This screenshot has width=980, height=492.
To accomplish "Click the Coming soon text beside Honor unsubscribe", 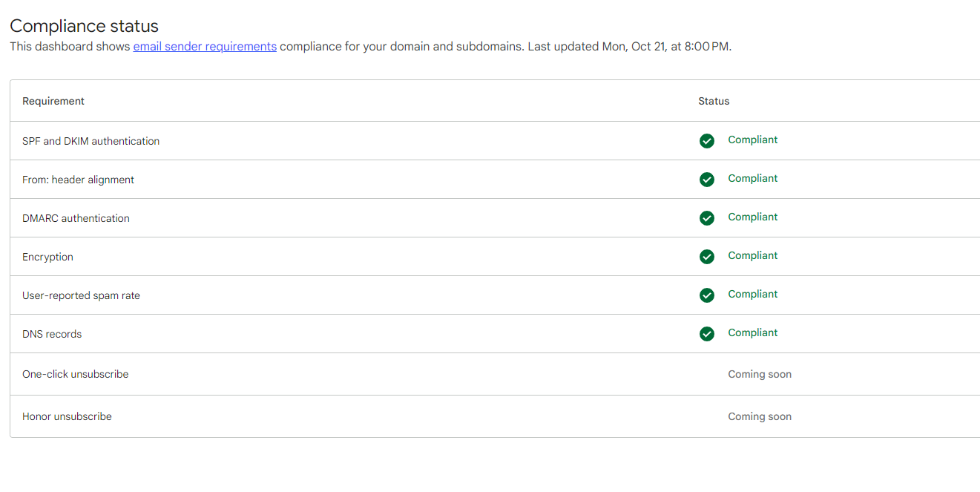I will coord(760,416).
